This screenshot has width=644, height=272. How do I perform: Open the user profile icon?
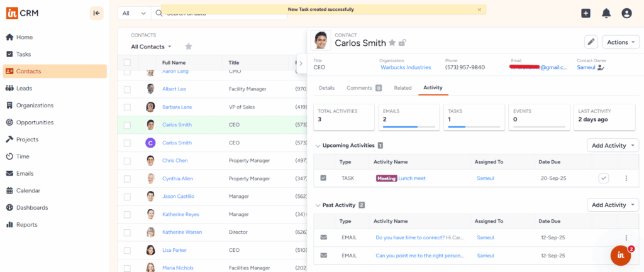(x=626, y=13)
